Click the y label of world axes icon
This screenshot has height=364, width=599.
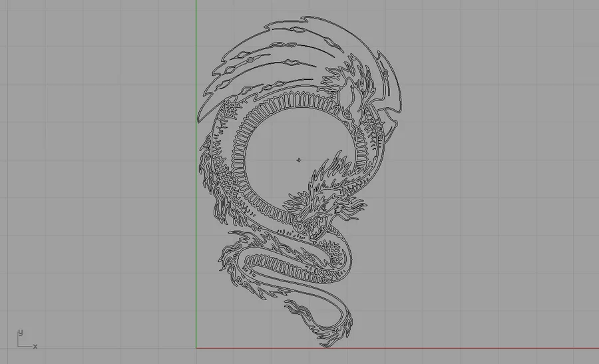(21, 332)
